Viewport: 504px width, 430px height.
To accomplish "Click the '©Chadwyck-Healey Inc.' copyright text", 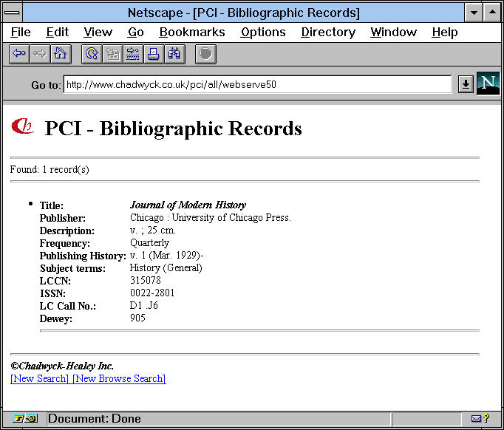I will (62, 366).
